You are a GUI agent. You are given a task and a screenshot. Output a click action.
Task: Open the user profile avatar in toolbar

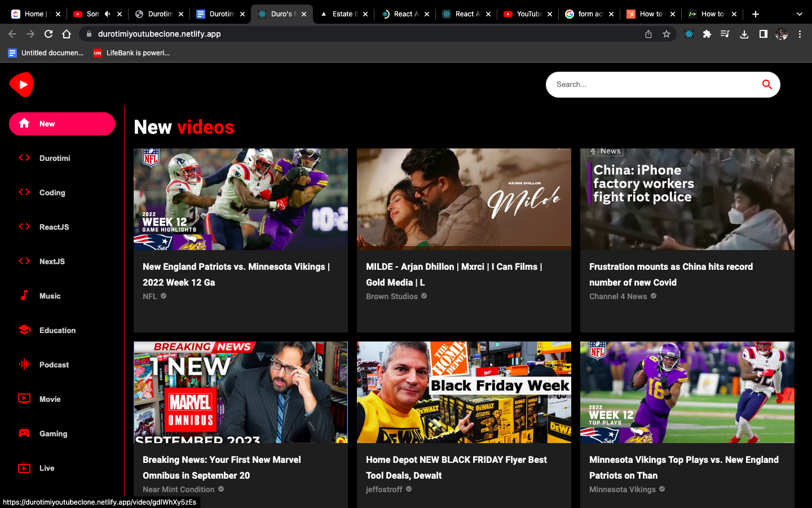click(x=782, y=34)
